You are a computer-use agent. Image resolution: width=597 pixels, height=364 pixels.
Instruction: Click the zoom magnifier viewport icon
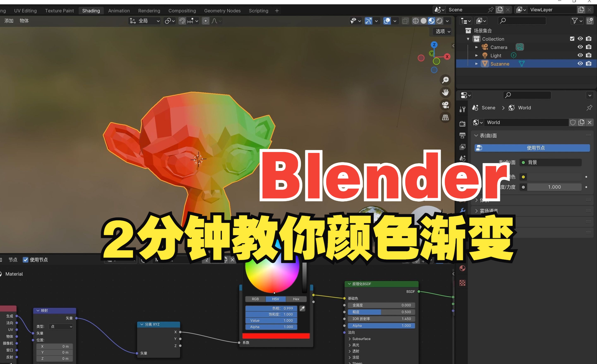click(445, 80)
